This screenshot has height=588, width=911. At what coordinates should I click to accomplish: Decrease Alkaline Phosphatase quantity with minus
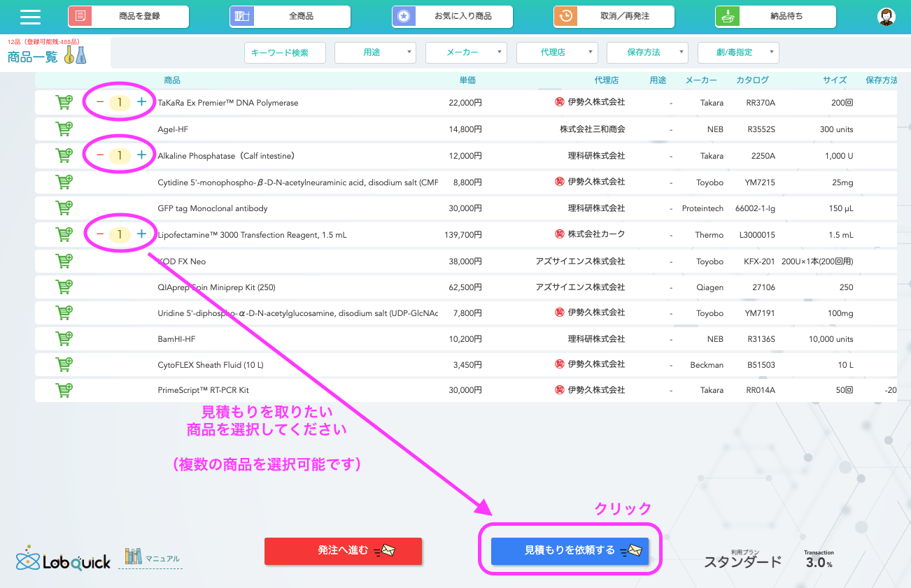pyautogui.click(x=100, y=155)
